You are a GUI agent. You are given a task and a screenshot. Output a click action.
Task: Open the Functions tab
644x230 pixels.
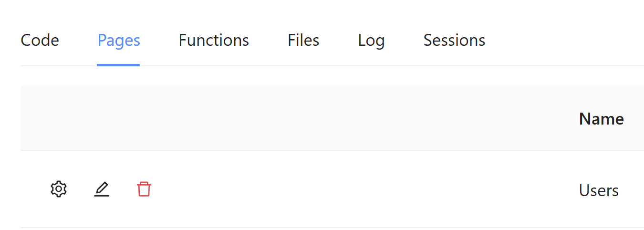coord(214,41)
